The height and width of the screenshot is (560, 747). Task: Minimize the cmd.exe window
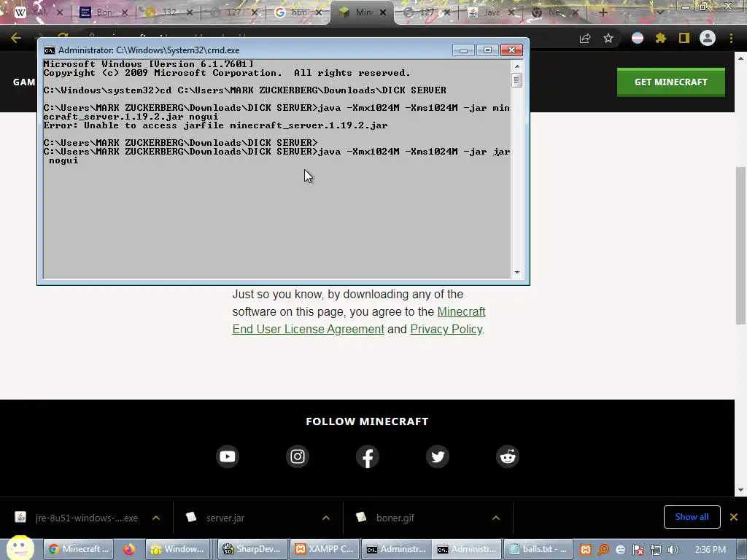463,50
